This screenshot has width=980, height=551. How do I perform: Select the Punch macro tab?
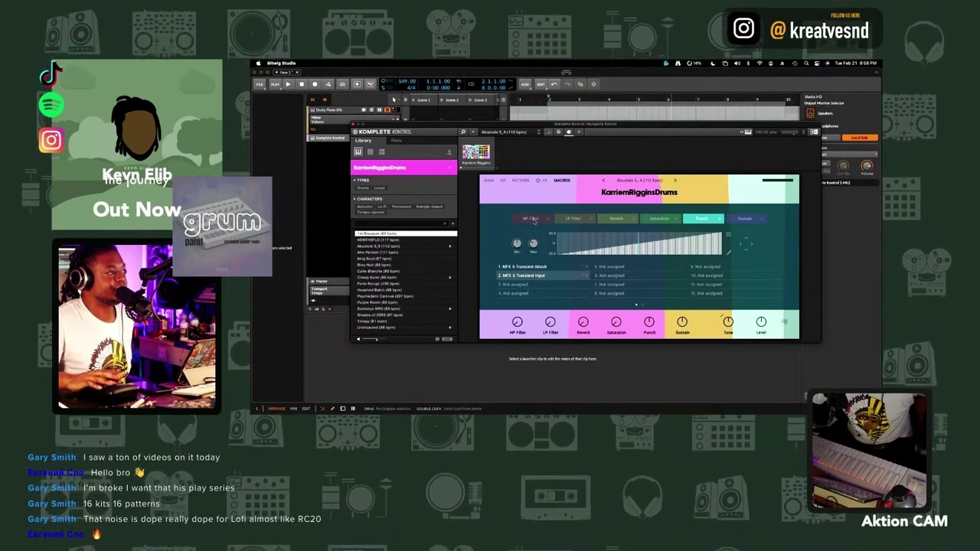[704, 219]
